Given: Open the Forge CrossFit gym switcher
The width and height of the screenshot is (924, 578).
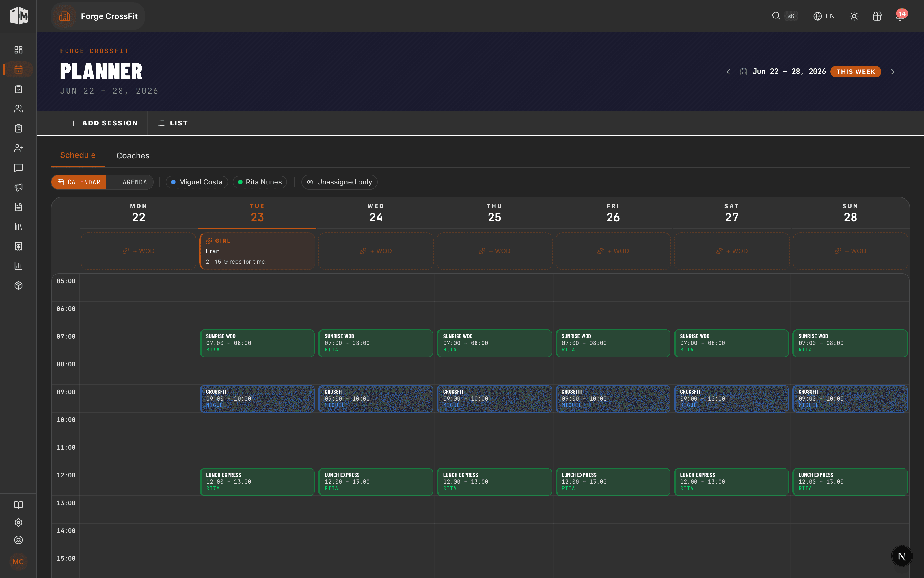Looking at the screenshot, I should [98, 16].
